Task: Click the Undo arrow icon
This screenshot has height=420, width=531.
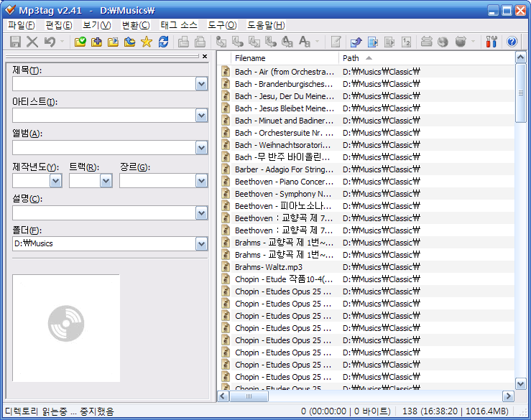Action: 50,42
